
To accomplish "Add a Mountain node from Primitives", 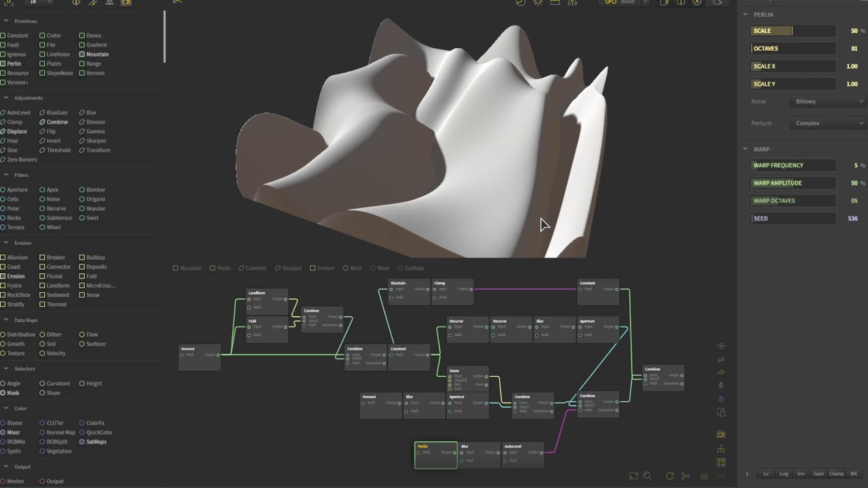I will coord(94,54).
